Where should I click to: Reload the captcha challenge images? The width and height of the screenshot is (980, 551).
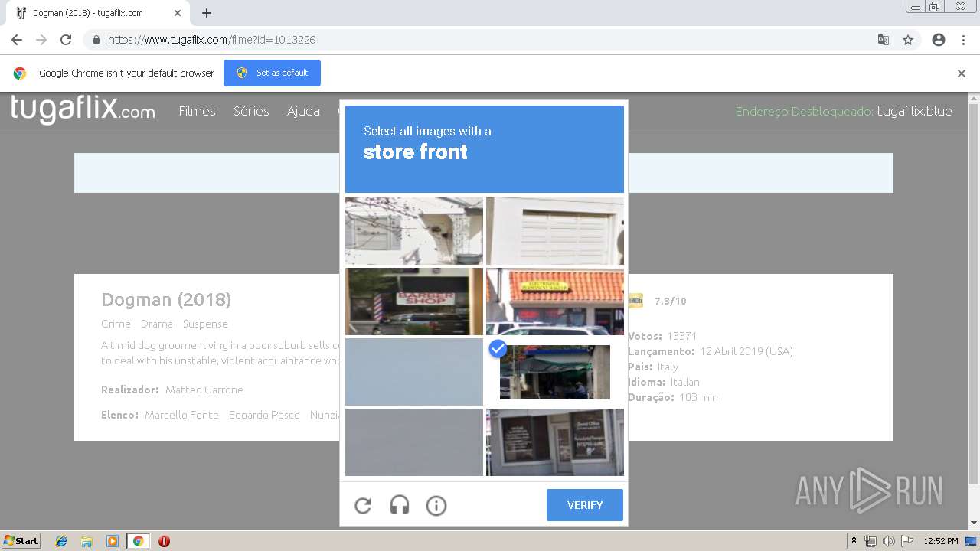pos(363,505)
